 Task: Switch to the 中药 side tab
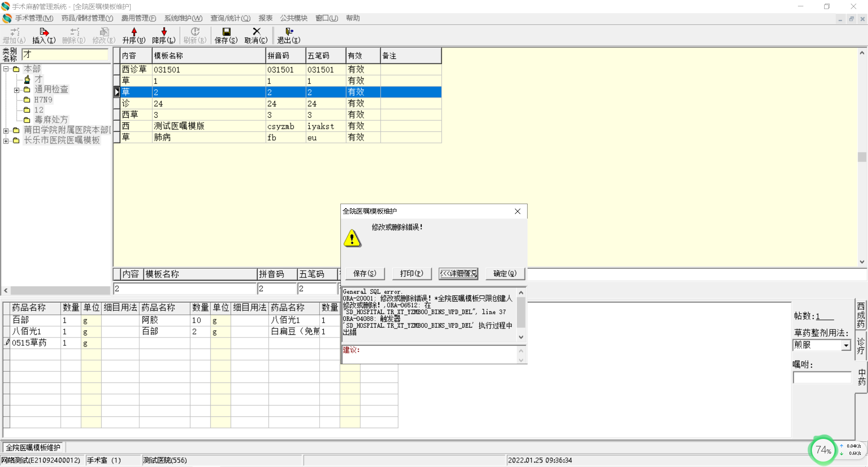tap(862, 377)
